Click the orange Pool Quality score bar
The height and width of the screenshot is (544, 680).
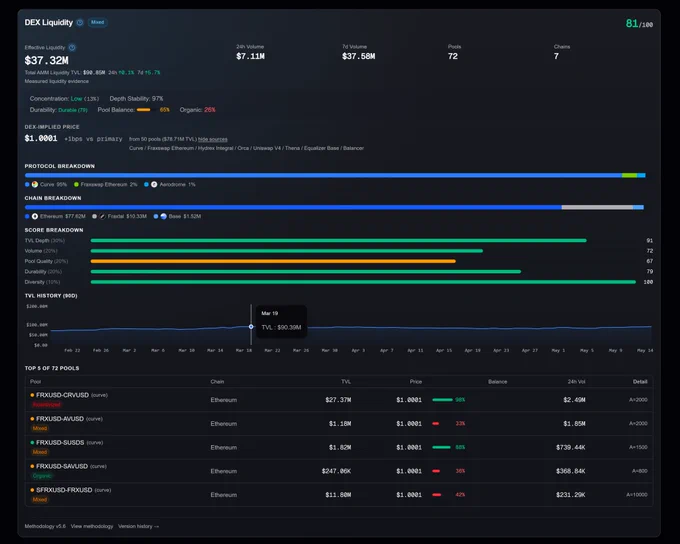point(273,261)
